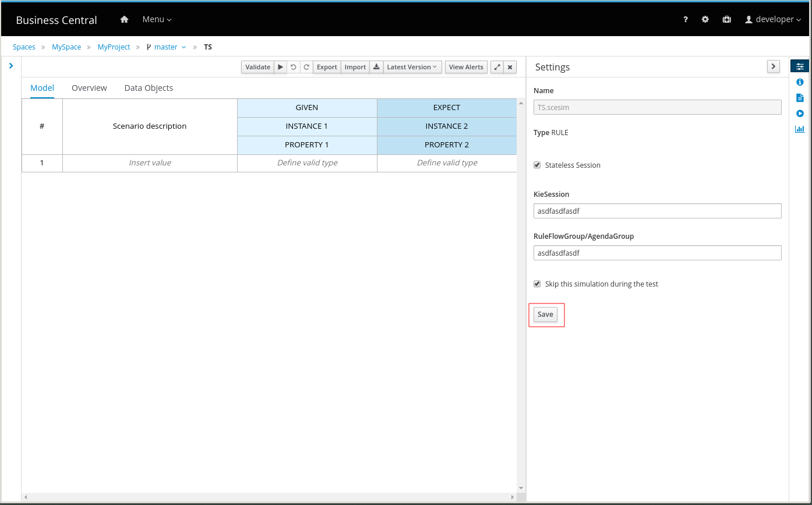
Task: Go to Business Central home icon
Action: 124,19
